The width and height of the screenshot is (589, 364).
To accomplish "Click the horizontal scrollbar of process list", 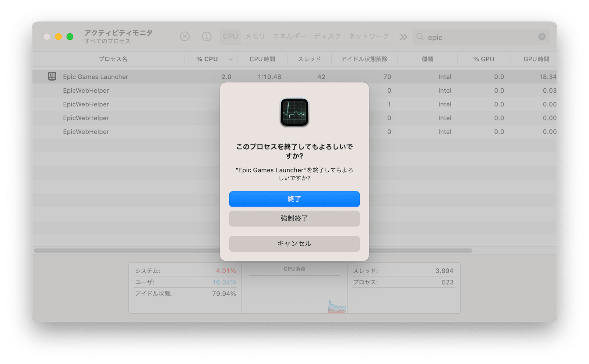I will tap(253, 251).
